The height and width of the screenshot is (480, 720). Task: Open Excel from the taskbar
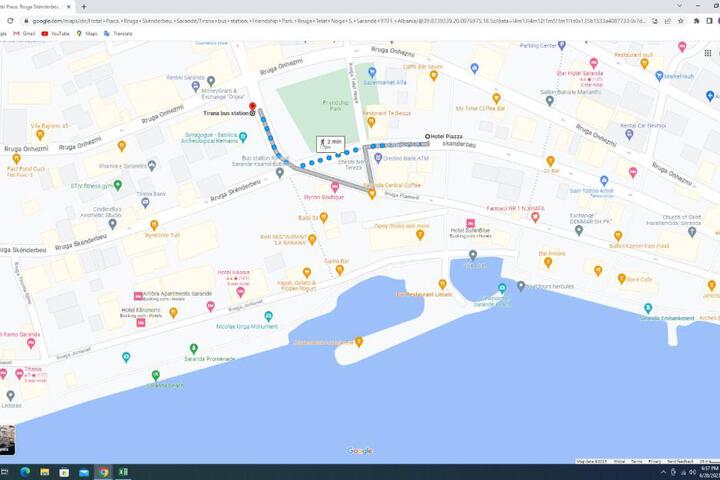tap(123, 472)
